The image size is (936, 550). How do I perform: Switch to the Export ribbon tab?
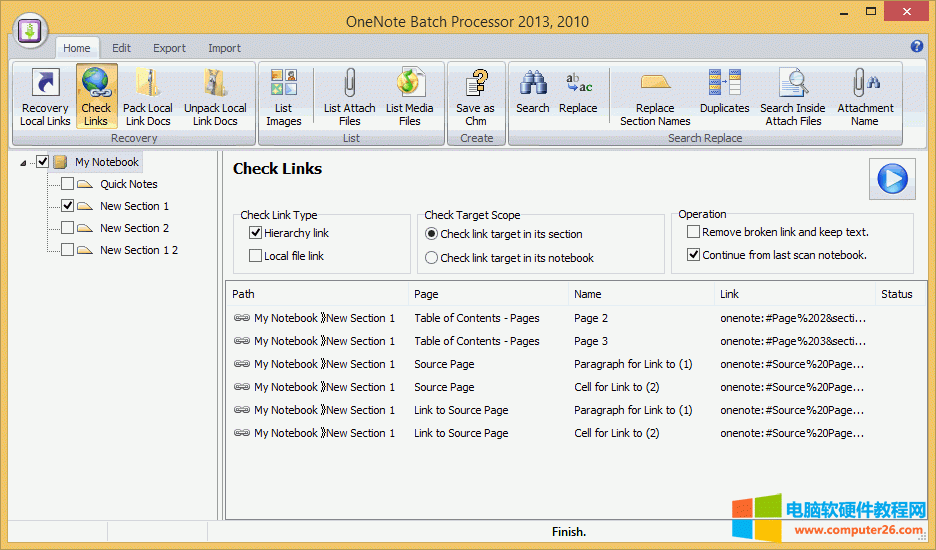point(169,48)
